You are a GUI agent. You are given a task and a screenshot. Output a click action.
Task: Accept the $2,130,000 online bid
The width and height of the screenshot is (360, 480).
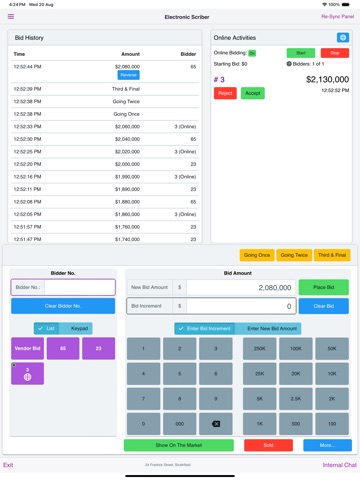[253, 93]
